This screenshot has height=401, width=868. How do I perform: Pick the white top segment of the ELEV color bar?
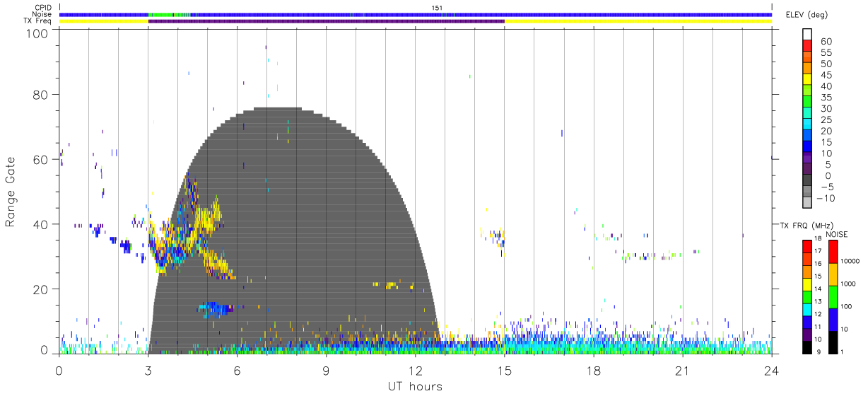pyautogui.click(x=807, y=34)
